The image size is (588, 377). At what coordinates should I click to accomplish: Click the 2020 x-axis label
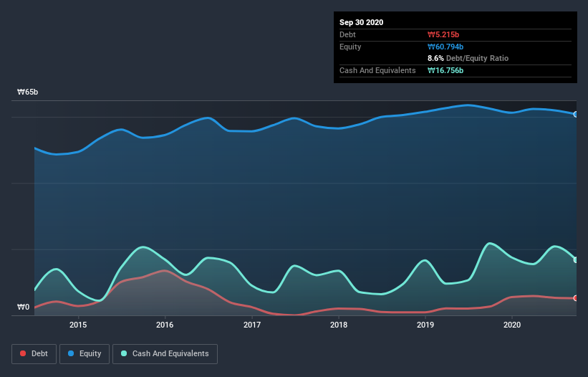pos(512,325)
